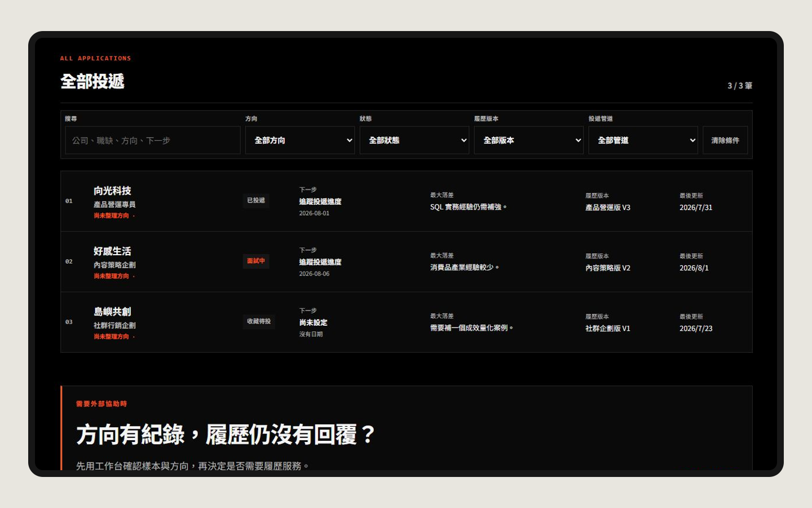Click the gap note 需要補一個成效量化案例

click(x=471, y=328)
